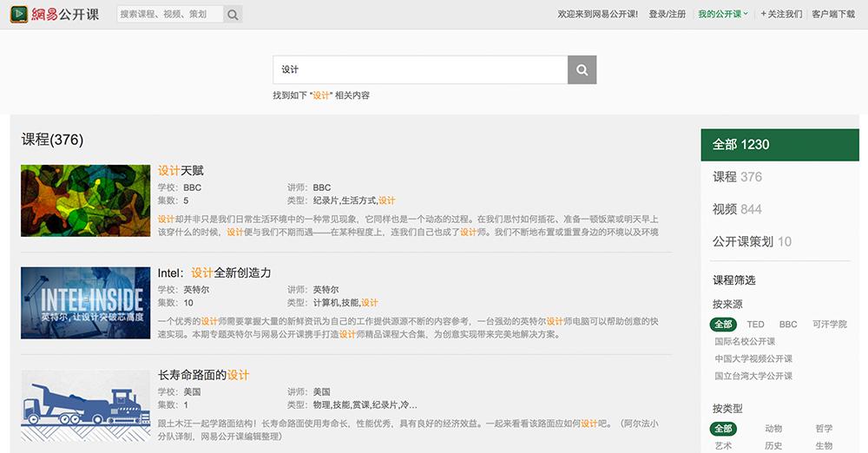Filter by 国立台湾大学公开课 source
This screenshot has width=868, height=453.
(753, 376)
